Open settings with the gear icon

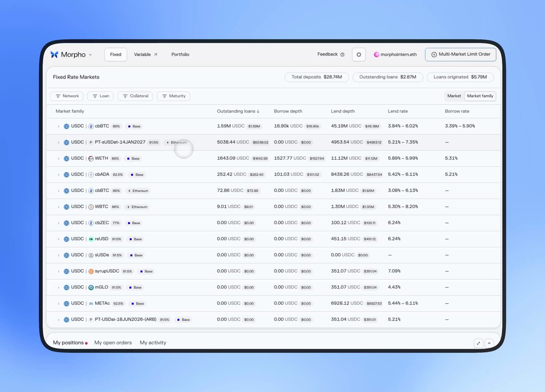(359, 54)
